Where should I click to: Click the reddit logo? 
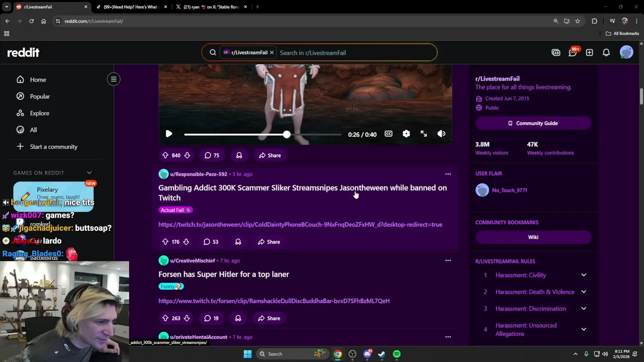tap(23, 52)
